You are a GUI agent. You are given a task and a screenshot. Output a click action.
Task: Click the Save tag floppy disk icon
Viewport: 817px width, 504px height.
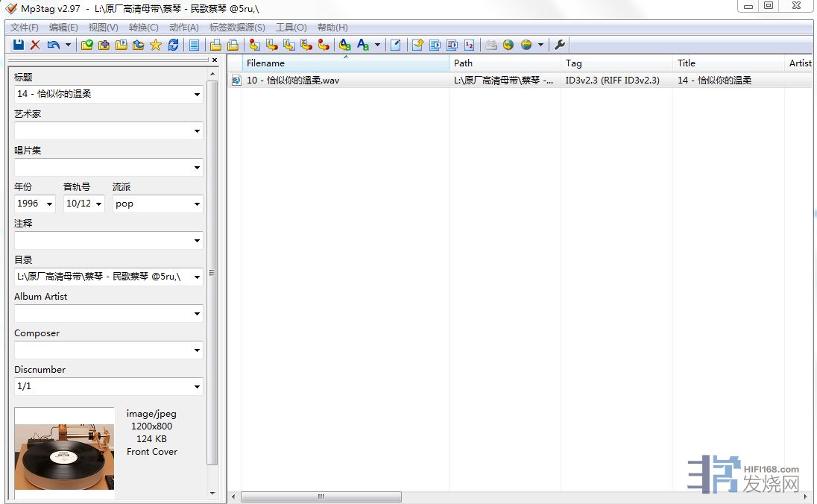(x=19, y=45)
